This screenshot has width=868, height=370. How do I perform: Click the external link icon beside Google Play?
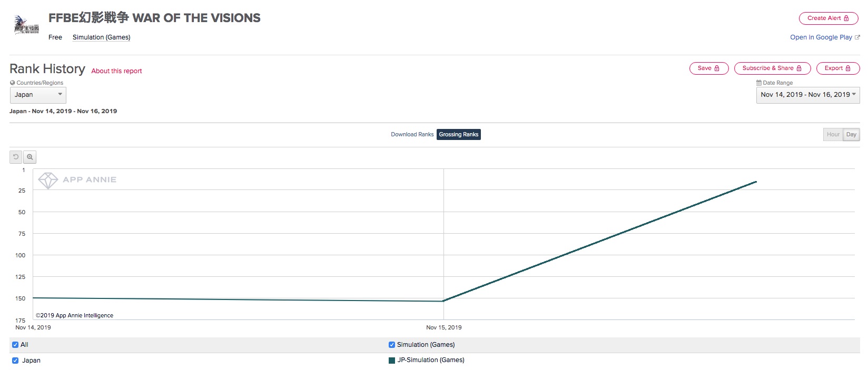click(x=857, y=37)
